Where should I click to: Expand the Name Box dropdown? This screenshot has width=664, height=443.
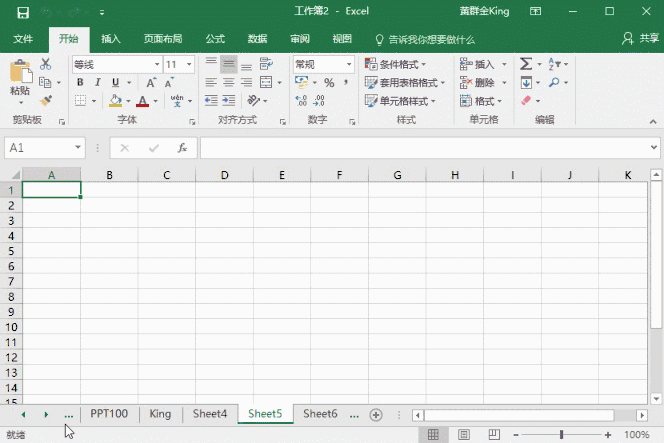(x=78, y=147)
